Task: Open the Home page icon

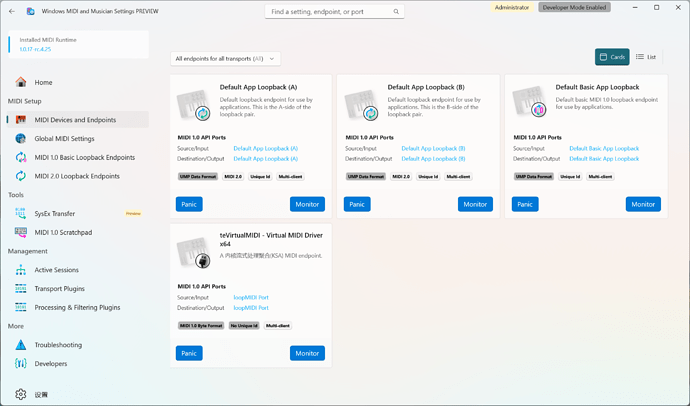Action: point(21,82)
